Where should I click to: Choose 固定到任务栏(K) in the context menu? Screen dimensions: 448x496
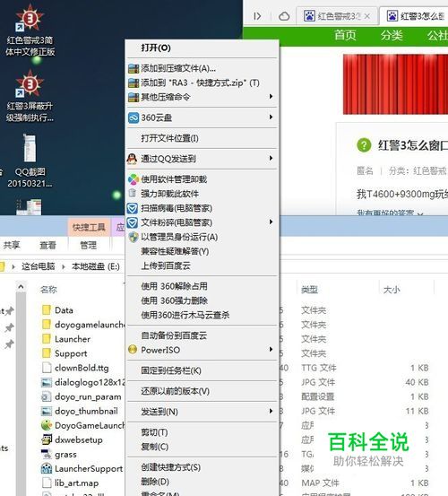point(202,370)
